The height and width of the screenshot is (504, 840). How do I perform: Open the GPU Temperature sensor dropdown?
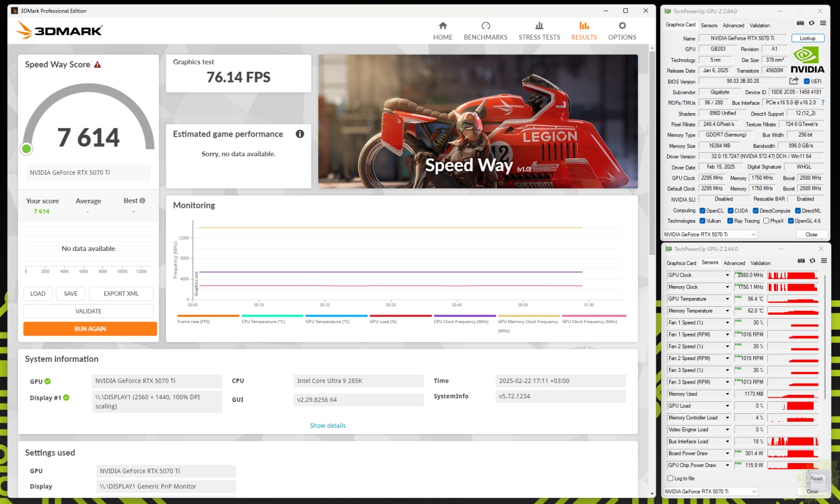coord(727,299)
